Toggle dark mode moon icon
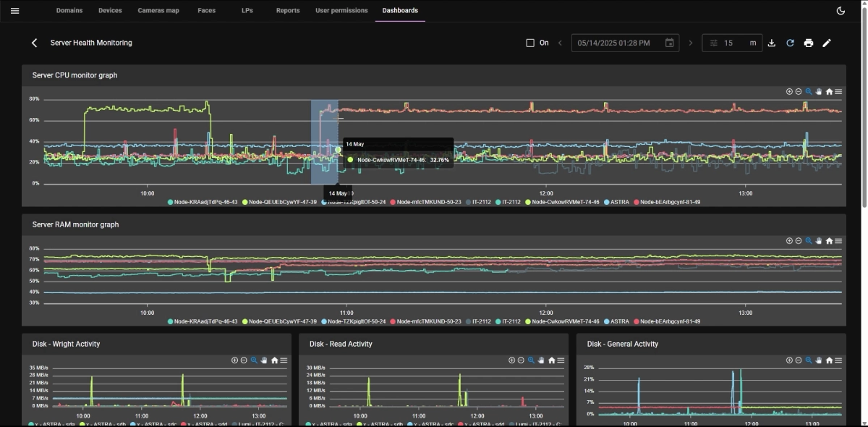Viewport: 868px width, 427px height. coord(841,11)
